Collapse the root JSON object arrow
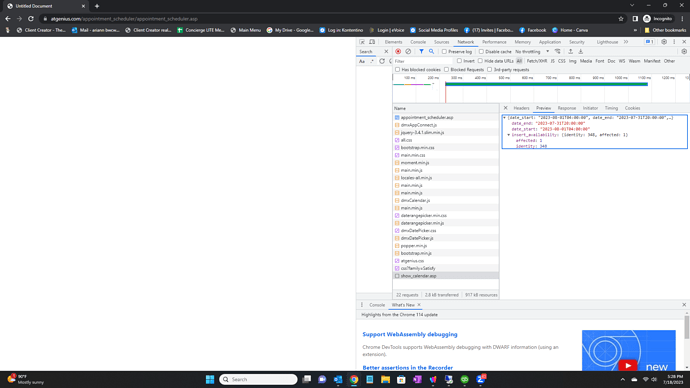 click(x=505, y=118)
